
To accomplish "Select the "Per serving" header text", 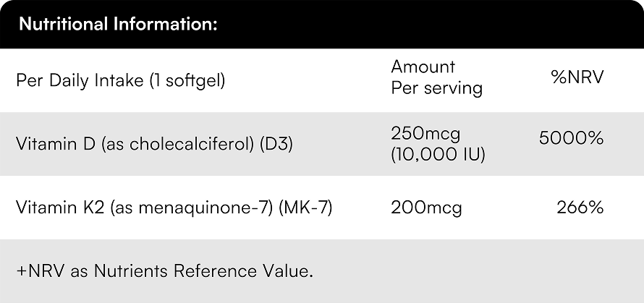I will [436, 89].
